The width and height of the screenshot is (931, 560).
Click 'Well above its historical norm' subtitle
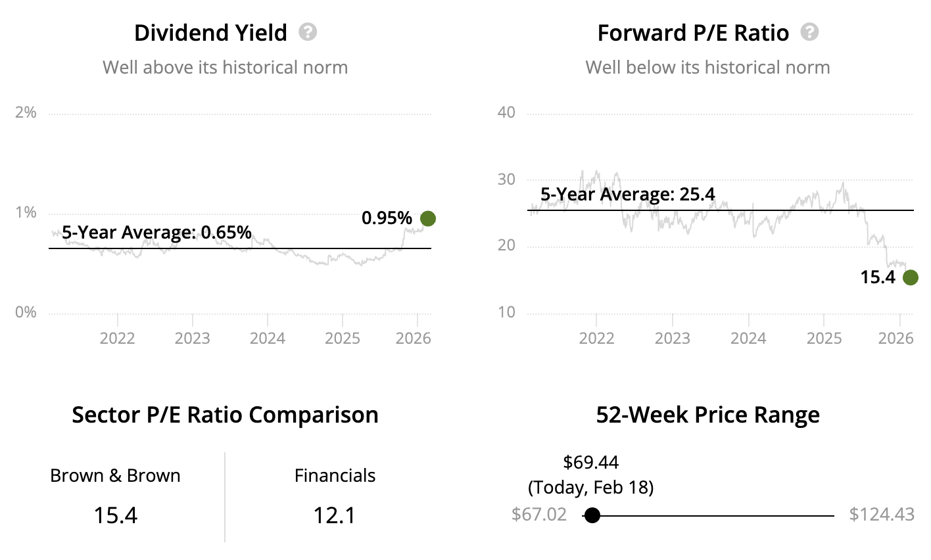(225, 67)
